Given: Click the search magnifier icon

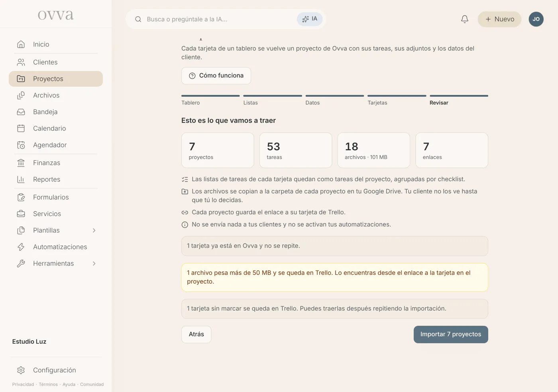Looking at the screenshot, I should [138, 19].
